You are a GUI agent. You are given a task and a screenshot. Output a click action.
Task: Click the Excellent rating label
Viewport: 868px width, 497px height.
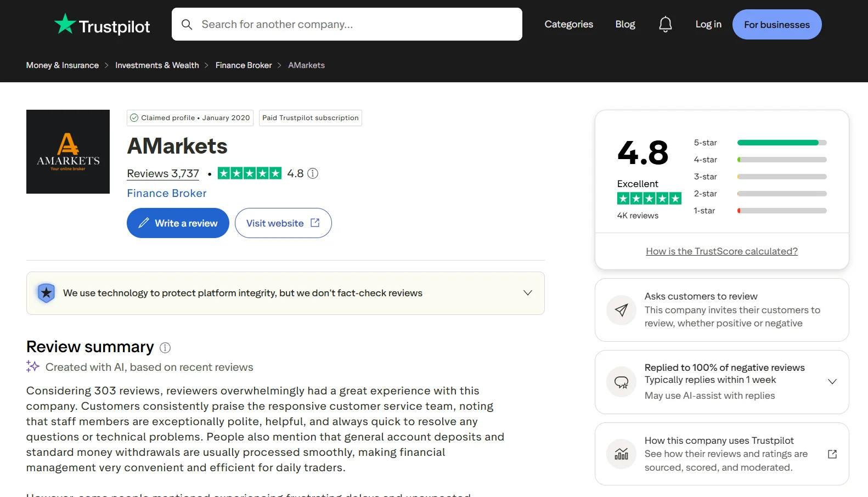638,184
